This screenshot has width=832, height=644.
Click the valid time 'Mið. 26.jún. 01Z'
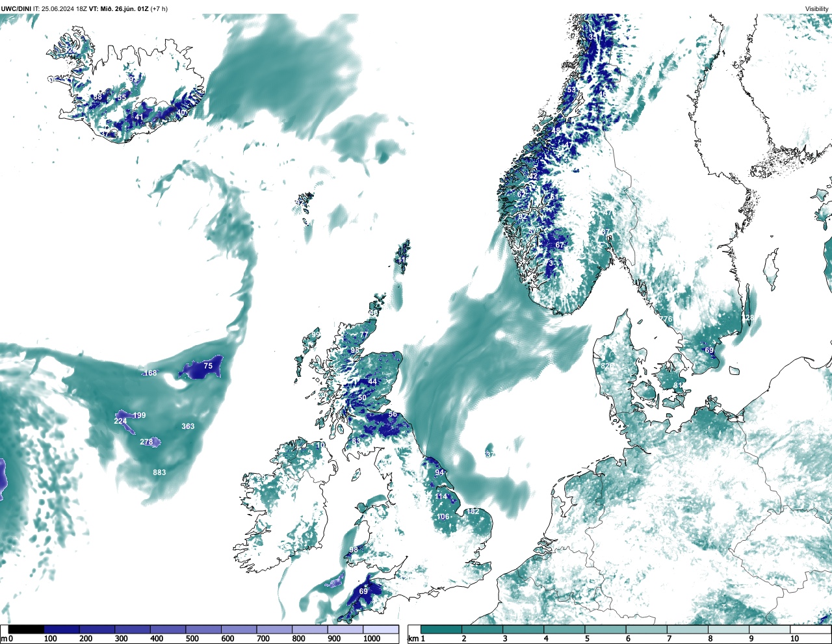point(124,8)
